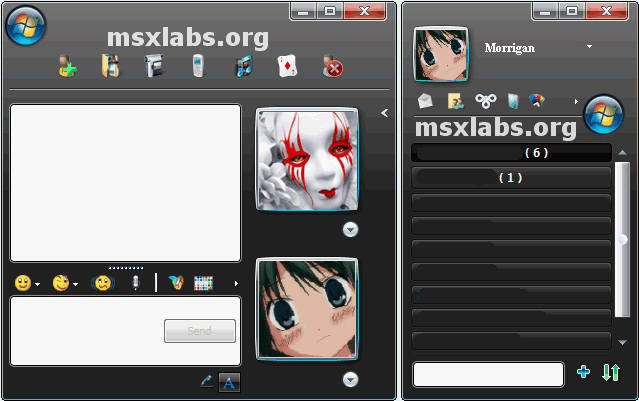This screenshot has width=639, height=401.
Task: Click the blue phone icon in contact list
Action: click(x=513, y=101)
